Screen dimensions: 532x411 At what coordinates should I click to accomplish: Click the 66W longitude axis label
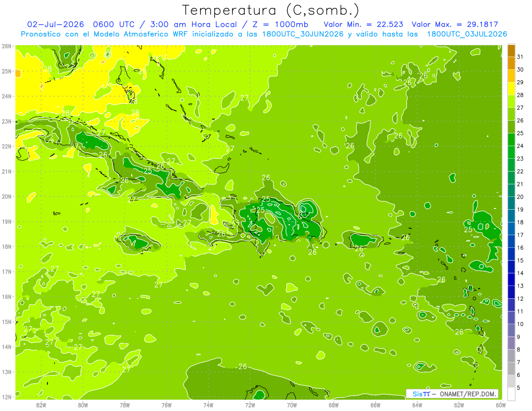[x=375, y=405]
